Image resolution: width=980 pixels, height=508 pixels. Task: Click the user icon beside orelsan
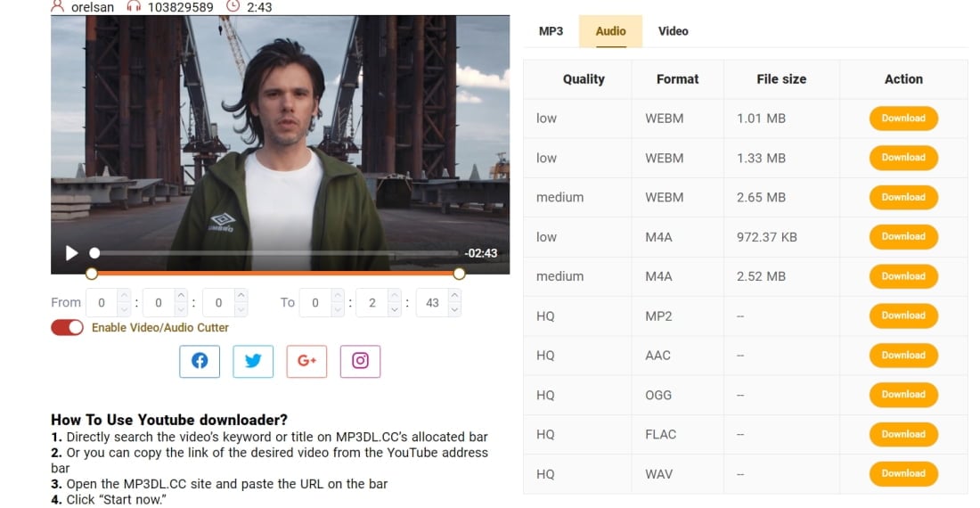click(58, 6)
